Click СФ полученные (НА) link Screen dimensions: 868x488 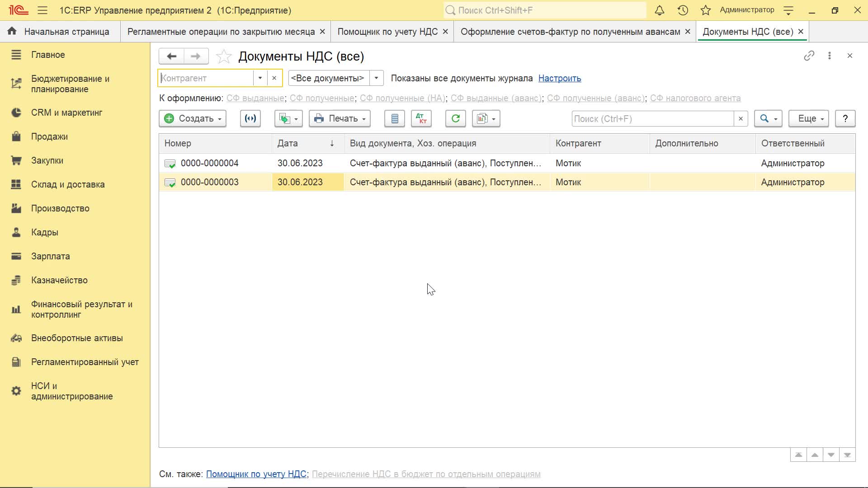pyautogui.click(x=402, y=98)
